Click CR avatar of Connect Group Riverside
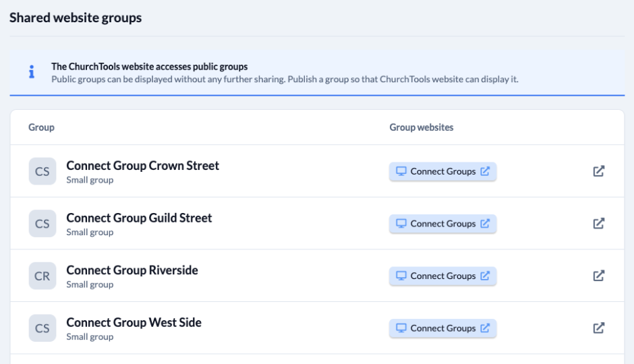634x364 pixels. tap(42, 276)
